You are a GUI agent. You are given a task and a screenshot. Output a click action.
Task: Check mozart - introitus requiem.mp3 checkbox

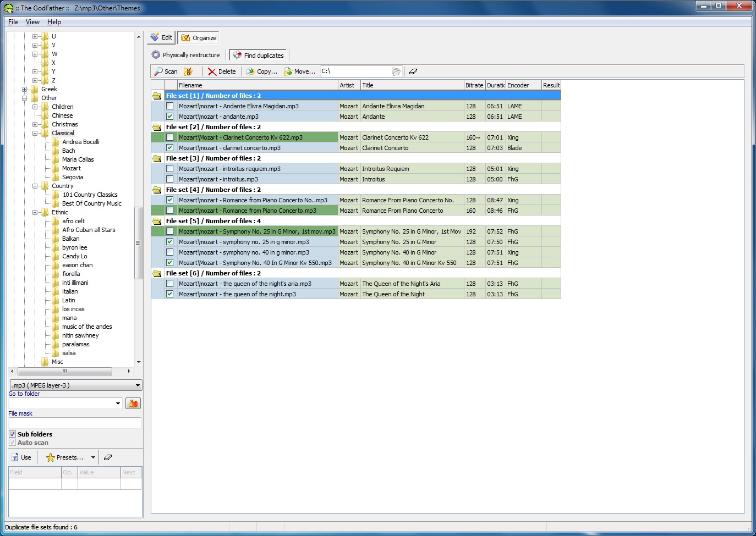pyautogui.click(x=170, y=169)
